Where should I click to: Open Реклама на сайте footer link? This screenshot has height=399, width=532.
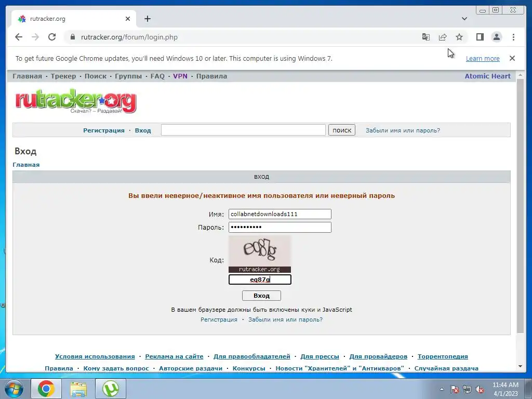[x=174, y=356]
